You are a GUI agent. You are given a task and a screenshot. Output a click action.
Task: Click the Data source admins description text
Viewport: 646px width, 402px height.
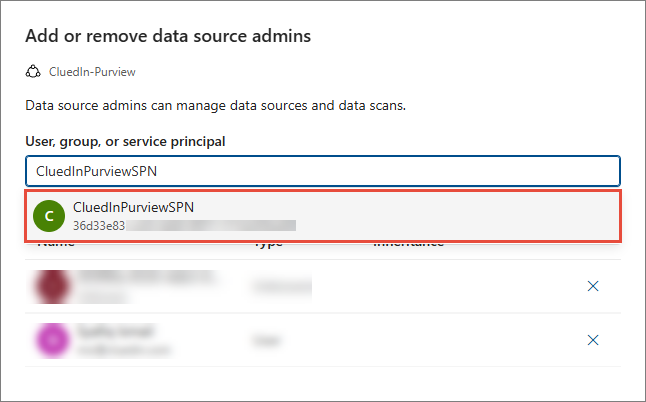(x=215, y=105)
